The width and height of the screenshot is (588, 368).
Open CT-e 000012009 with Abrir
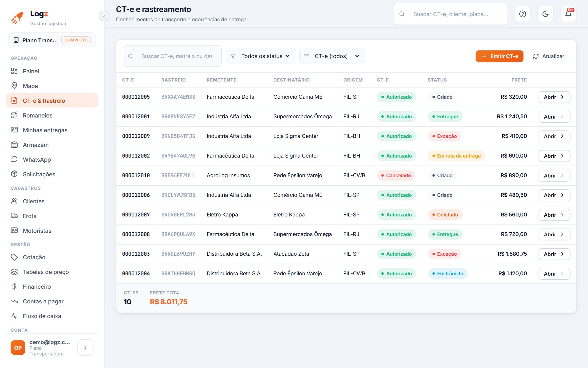tap(554, 136)
